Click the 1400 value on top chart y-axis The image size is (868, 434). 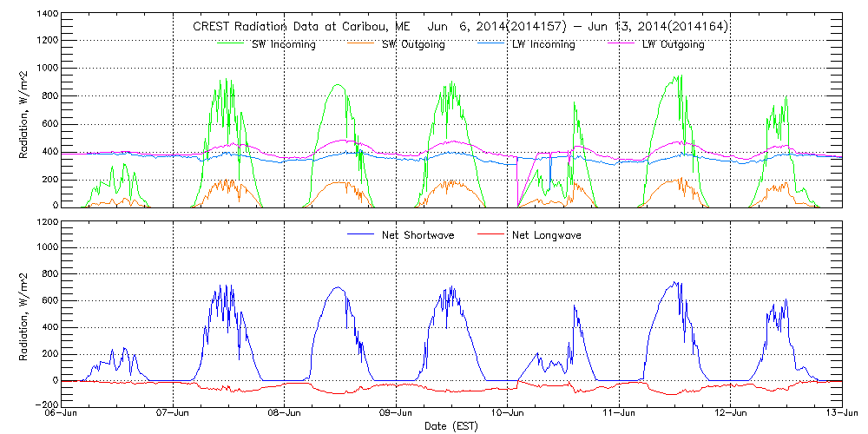(x=46, y=16)
